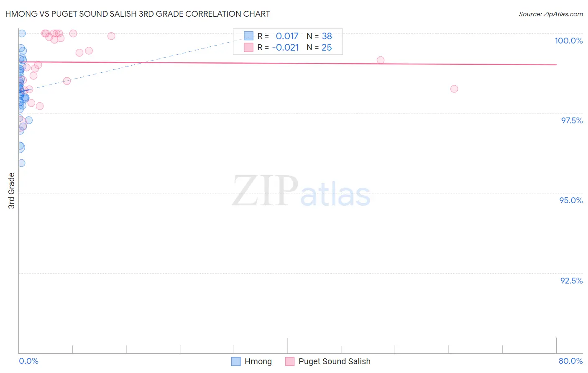Click the 100.0% y-axis label

pos(568,41)
